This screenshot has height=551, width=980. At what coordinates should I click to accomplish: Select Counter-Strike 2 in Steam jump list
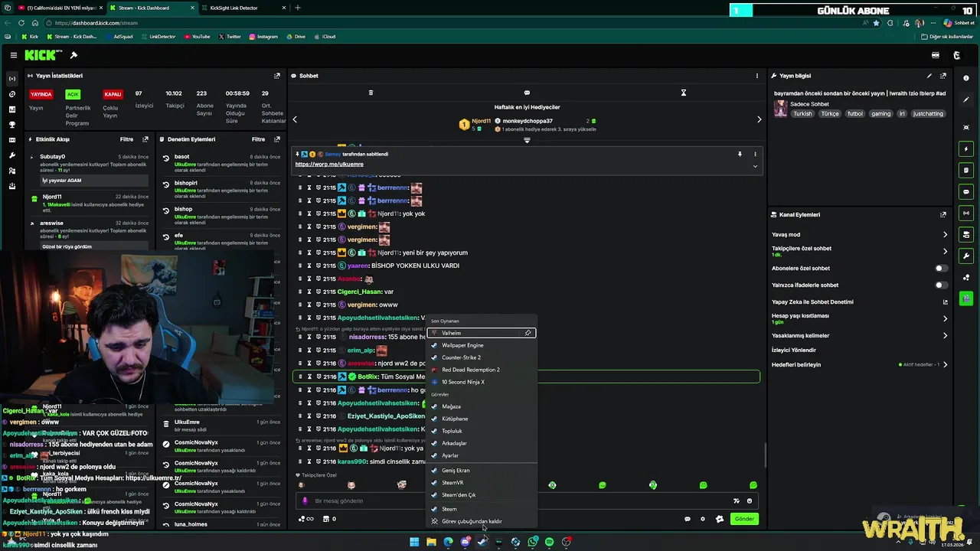(482, 357)
